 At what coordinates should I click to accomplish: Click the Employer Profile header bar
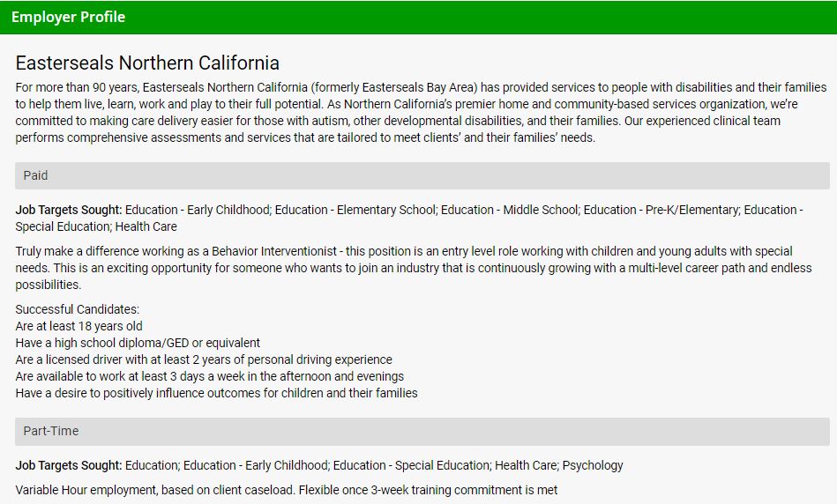point(418,17)
